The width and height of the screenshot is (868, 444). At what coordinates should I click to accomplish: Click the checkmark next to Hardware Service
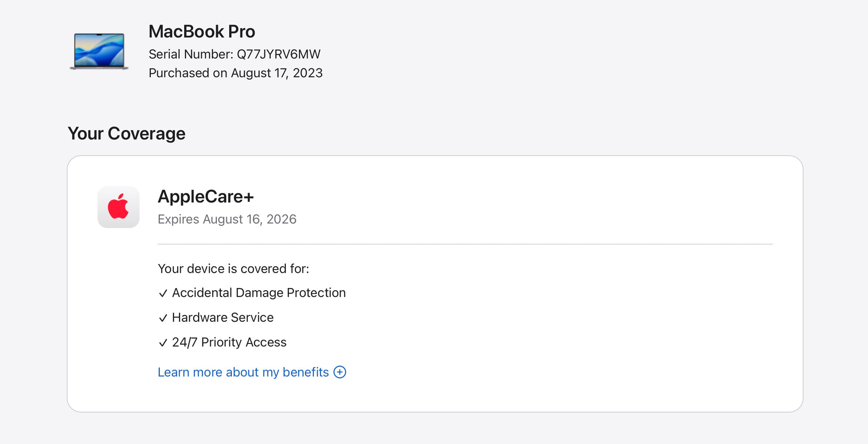163,318
